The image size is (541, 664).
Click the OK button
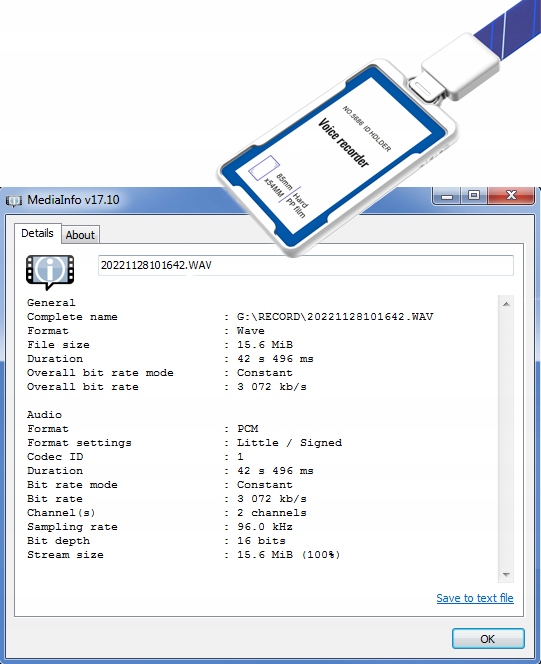[488, 639]
